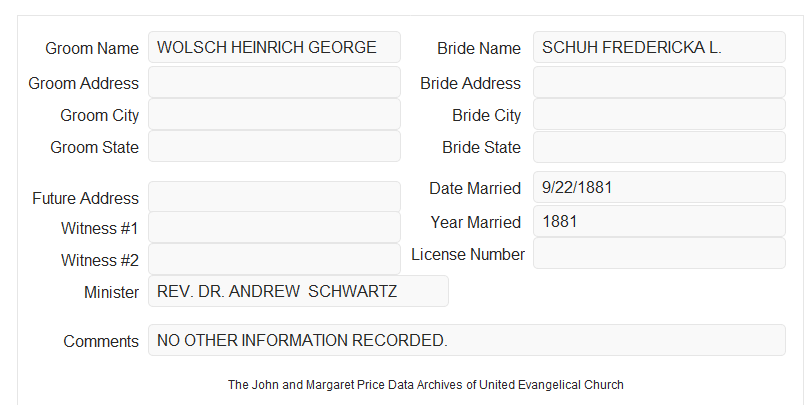The height and width of the screenshot is (405, 805).
Task: Click the Witness #2 input box
Action: (274, 259)
